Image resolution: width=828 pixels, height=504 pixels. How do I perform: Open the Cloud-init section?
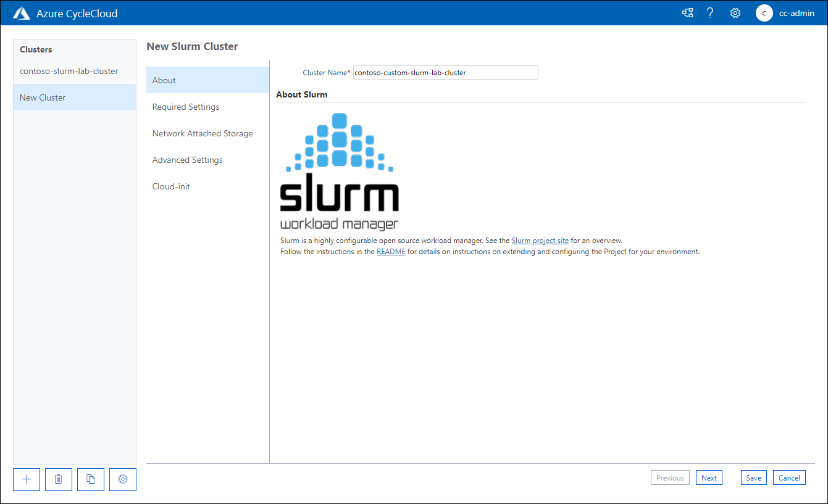171,186
